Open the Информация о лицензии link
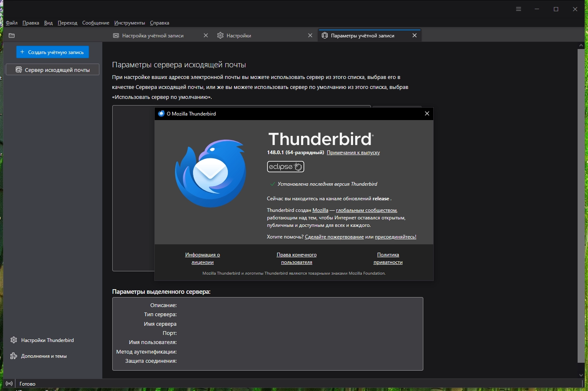This screenshot has width=588, height=391. click(203, 258)
